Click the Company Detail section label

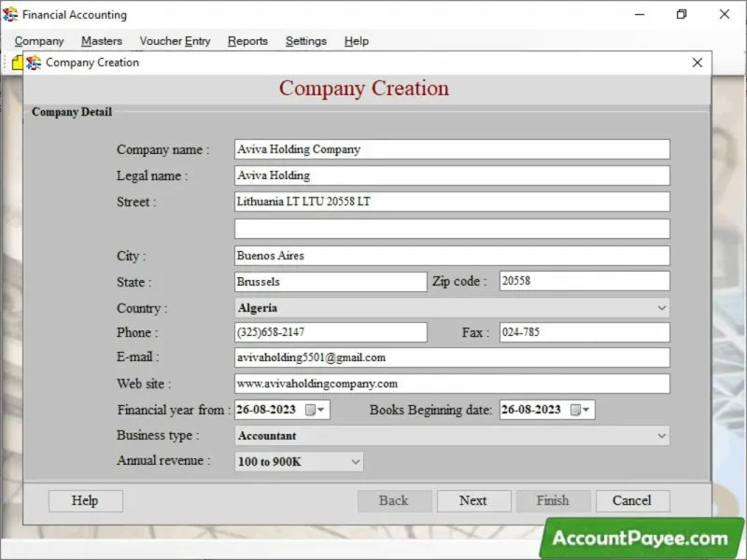point(72,112)
